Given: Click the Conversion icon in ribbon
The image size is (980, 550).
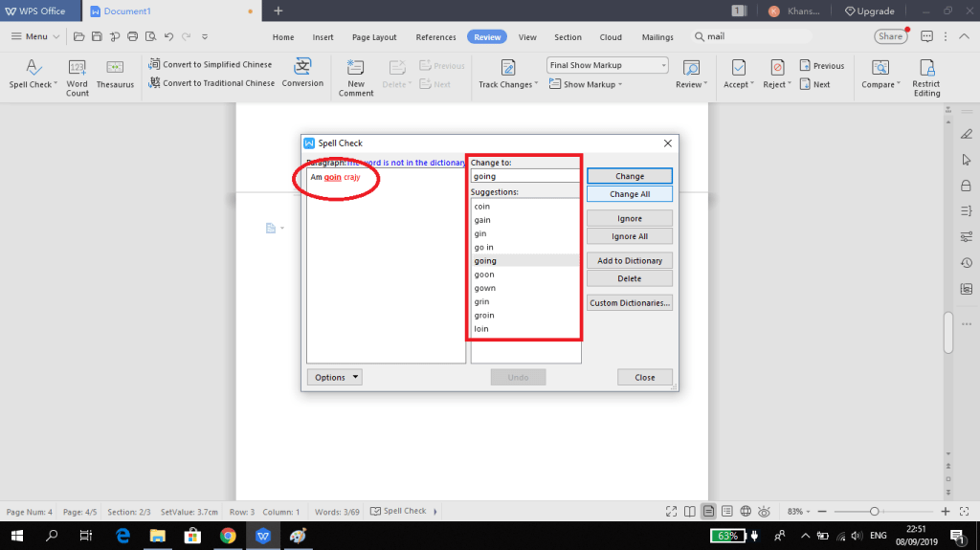Looking at the screenshot, I should pyautogui.click(x=302, y=68).
